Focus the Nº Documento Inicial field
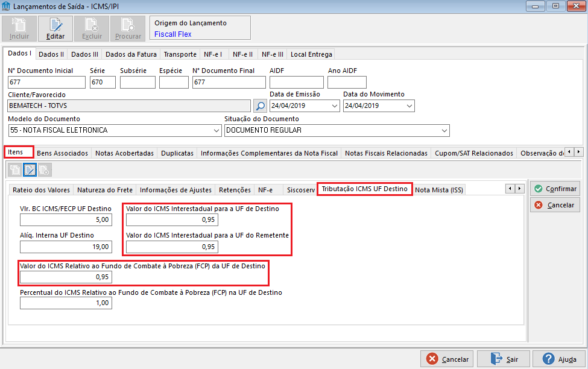The height and width of the screenshot is (369, 588). [x=46, y=82]
